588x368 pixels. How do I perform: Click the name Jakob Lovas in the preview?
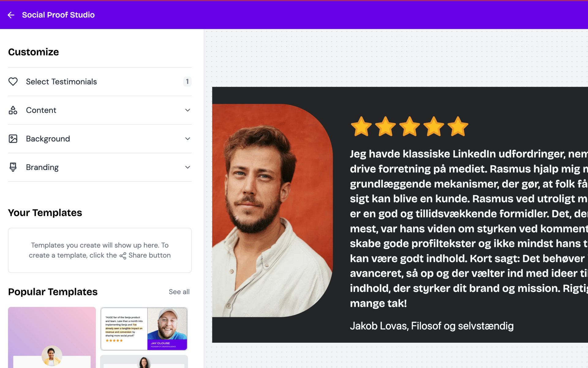pos(379,326)
